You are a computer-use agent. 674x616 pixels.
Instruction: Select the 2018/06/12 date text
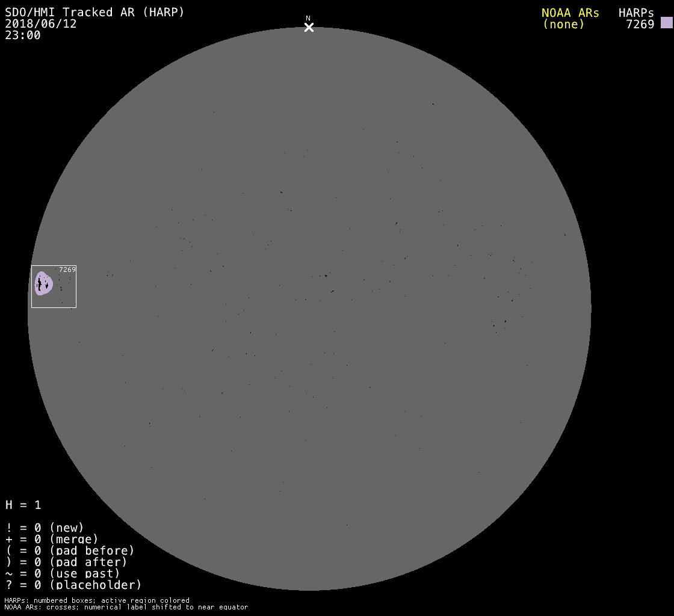(x=41, y=23)
